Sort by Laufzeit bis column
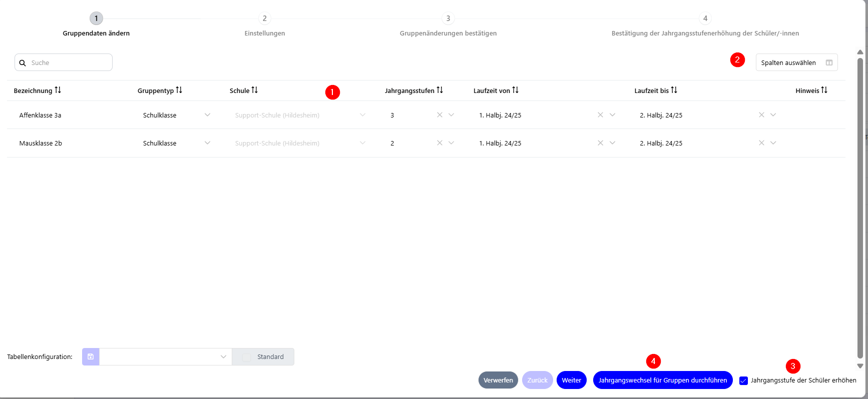Image resolution: width=868 pixels, height=399 pixels. tap(674, 90)
